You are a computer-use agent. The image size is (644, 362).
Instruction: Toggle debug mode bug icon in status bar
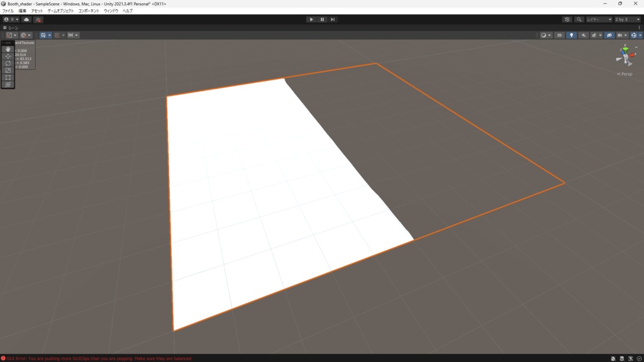[630, 358]
